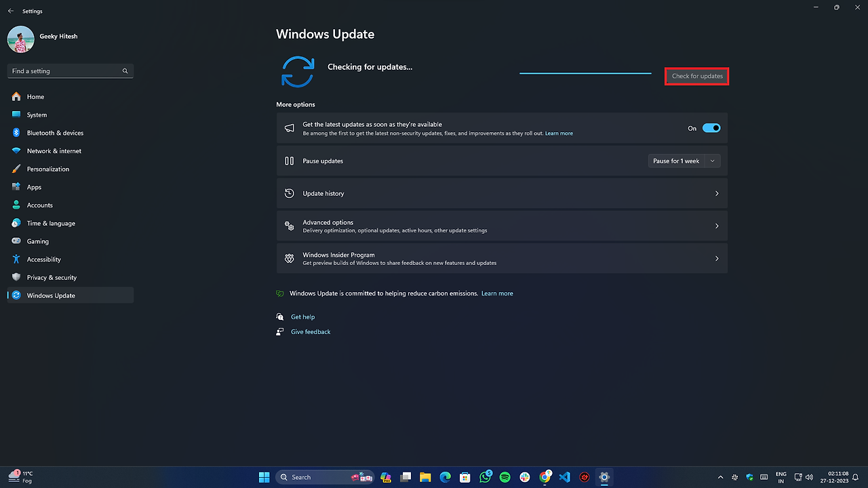Image resolution: width=868 pixels, height=488 pixels.
Task: Open Home in the settings sidebar
Action: [71, 97]
